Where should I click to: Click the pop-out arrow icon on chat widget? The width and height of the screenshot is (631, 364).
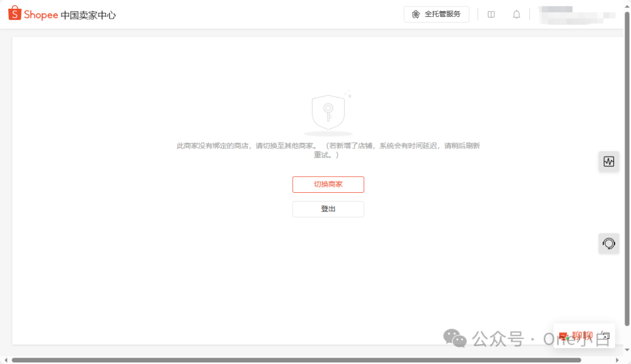coord(606,335)
